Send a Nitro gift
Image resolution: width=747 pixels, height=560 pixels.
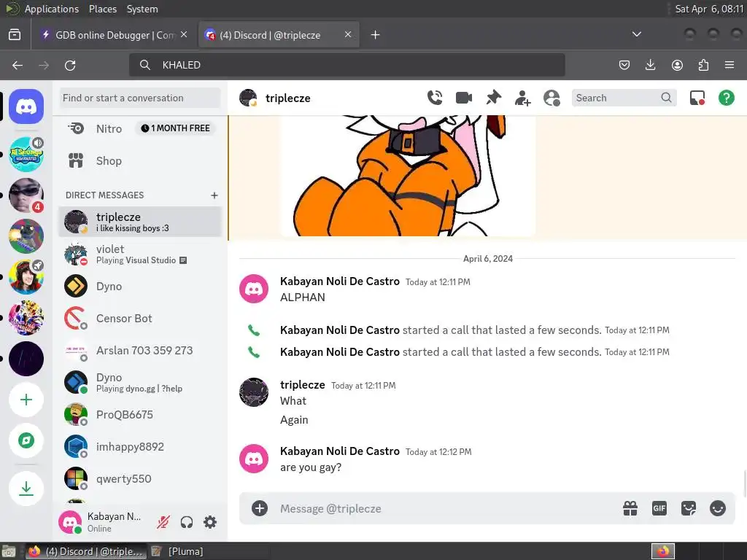click(630, 508)
